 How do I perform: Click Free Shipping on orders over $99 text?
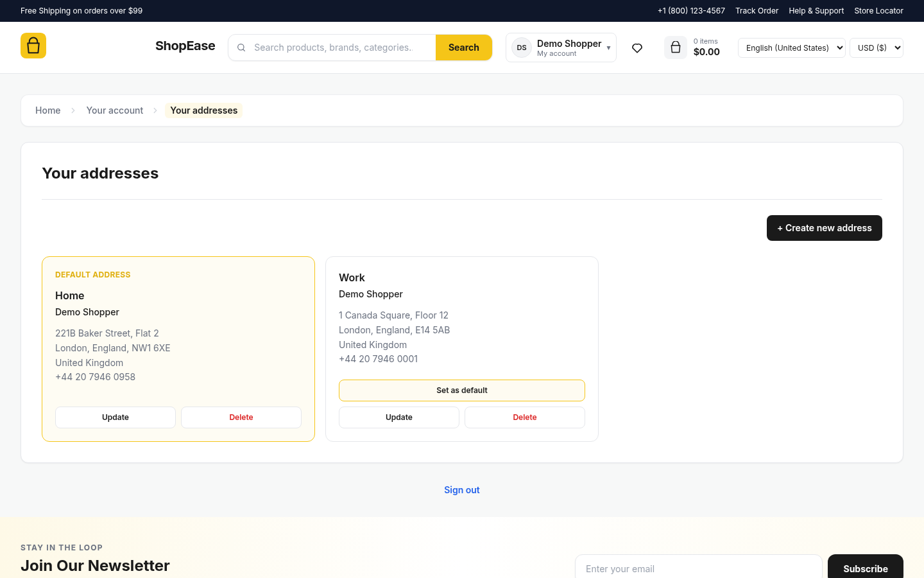pos(81,11)
